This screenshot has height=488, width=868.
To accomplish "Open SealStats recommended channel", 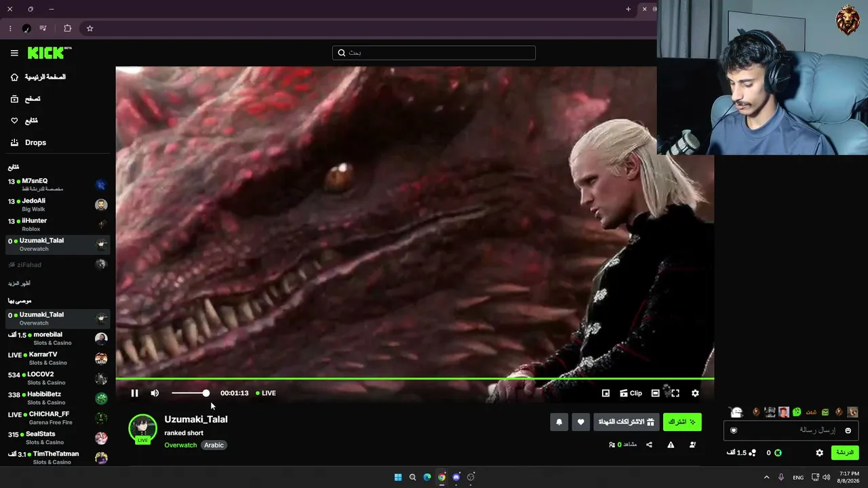I will (x=58, y=438).
